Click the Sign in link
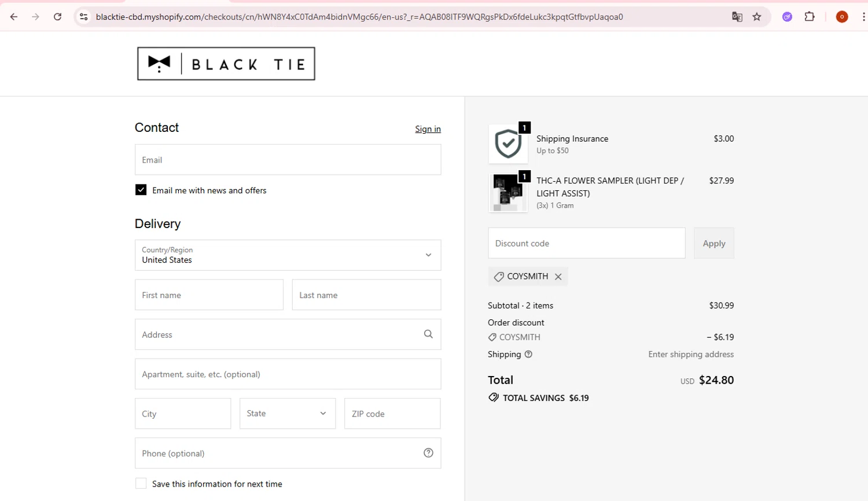The width and height of the screenshot is (868, 501). click(x=428, y=129)
